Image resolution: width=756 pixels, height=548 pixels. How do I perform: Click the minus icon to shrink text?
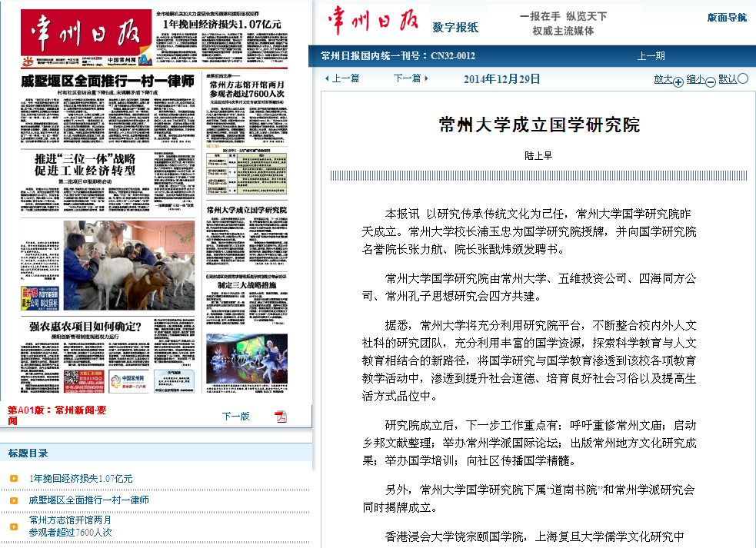[x=711, y=80]
